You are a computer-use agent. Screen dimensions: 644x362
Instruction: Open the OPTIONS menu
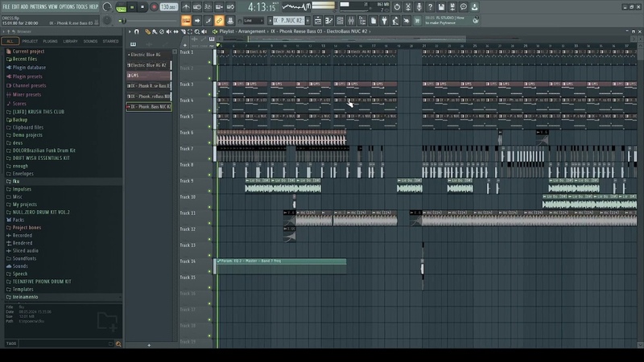tap(67, 6)
